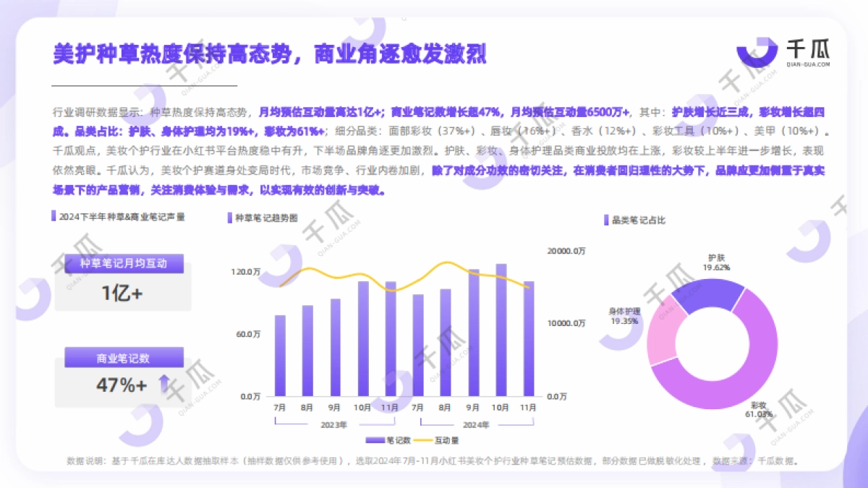Viewport: 868px width, 488px height.
Task: Click the purple bar icon before 2024下半年种草&商业笔记声量
Action: coord(53,214)
